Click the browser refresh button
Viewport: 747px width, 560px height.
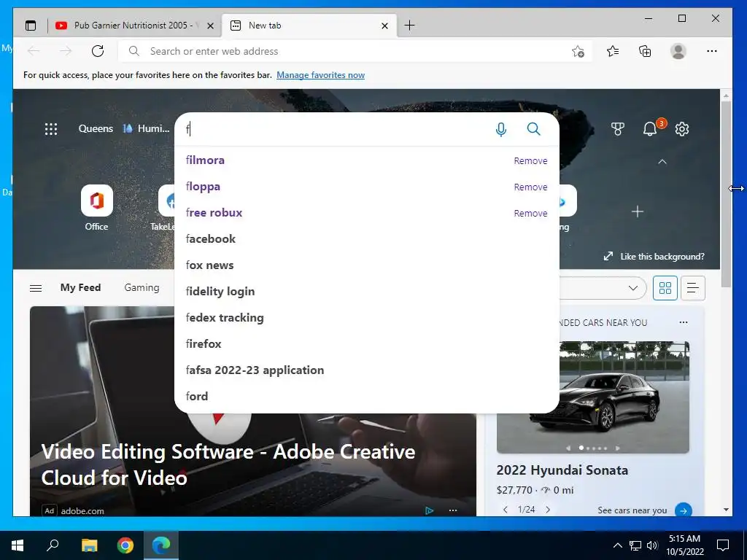click(x=98, y=51)
